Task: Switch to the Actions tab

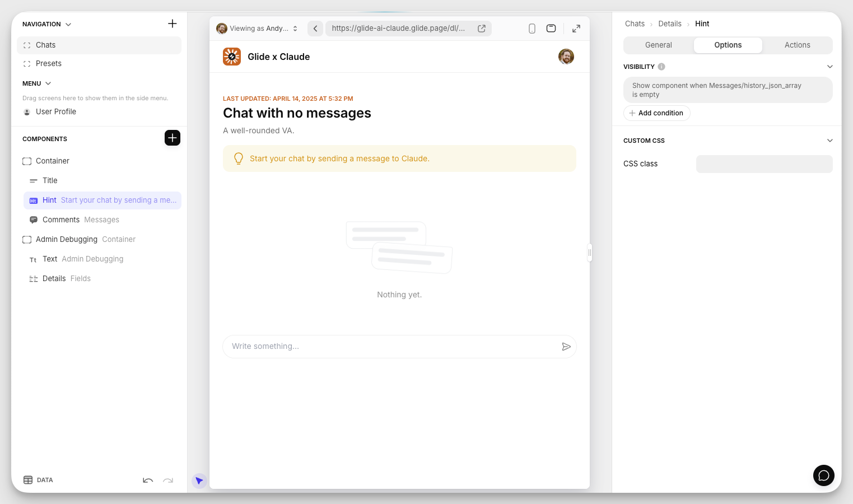Action: click(798, 45)
